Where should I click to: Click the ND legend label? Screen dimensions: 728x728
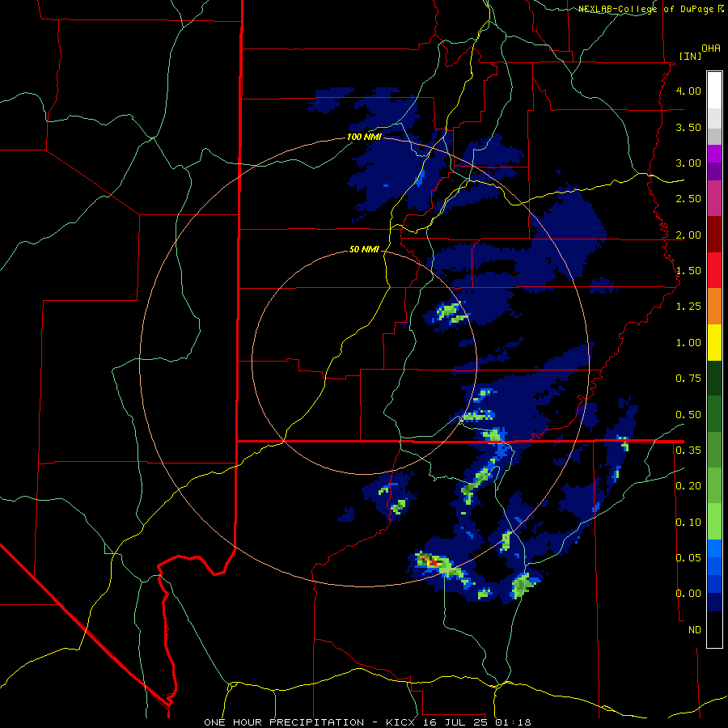tap(695, 630)
